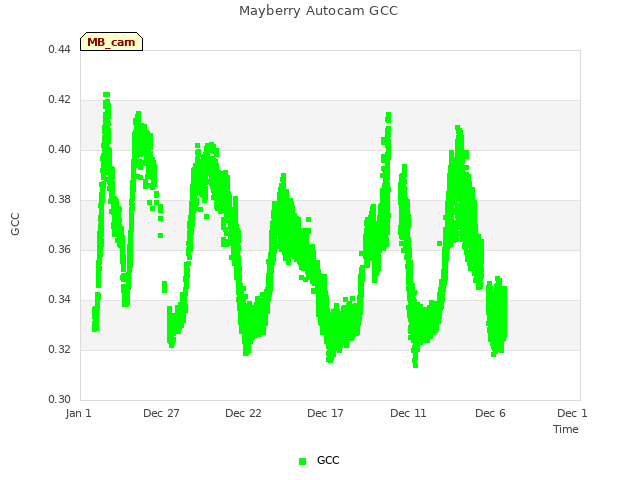Click the Dec 17 x-axis label
This screenshot has width=640, height=480.
325,413
